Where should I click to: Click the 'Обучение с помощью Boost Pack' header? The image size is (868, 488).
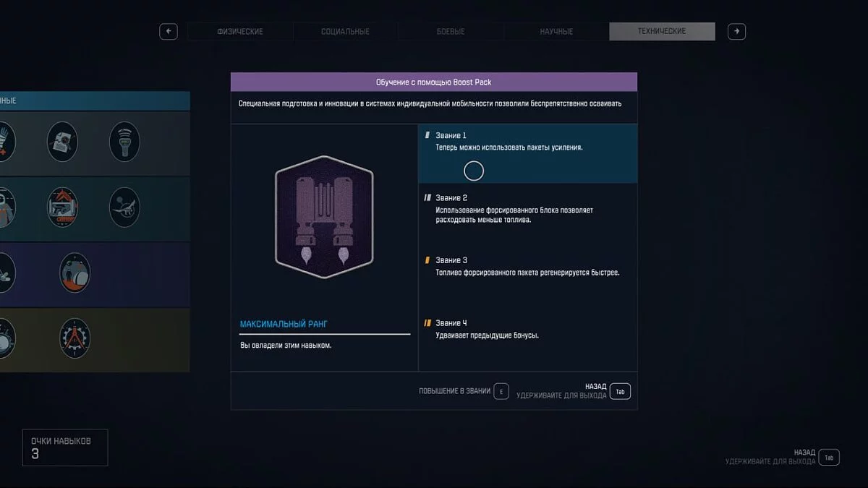434,82
